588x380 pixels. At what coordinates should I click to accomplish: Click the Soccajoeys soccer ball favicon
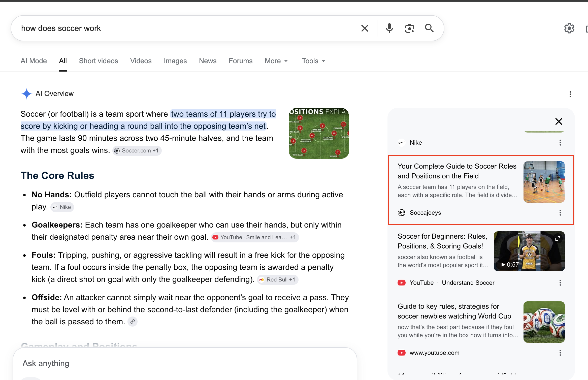click(x=402, y=213)
